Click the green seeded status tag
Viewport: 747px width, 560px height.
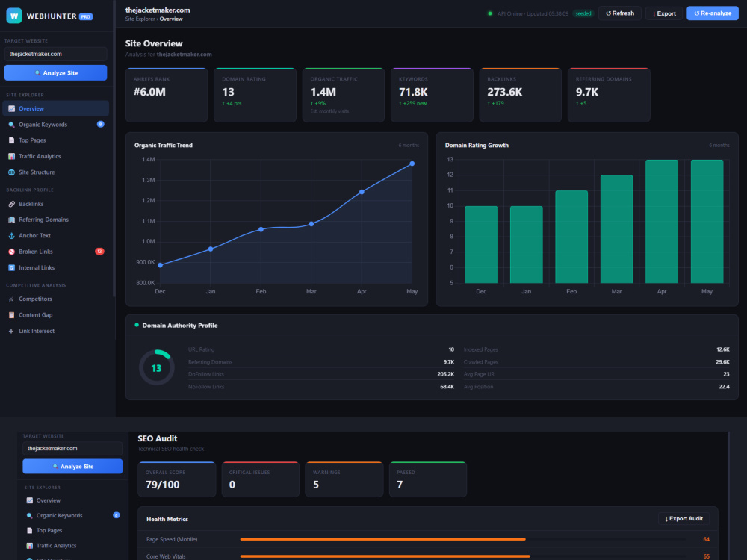point(583,13)
